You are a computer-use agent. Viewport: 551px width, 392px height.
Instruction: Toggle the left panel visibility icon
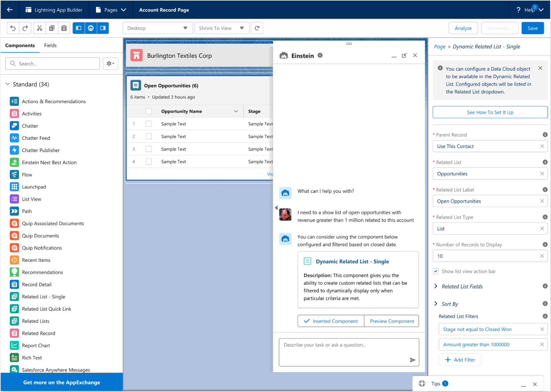pos(79,28)
